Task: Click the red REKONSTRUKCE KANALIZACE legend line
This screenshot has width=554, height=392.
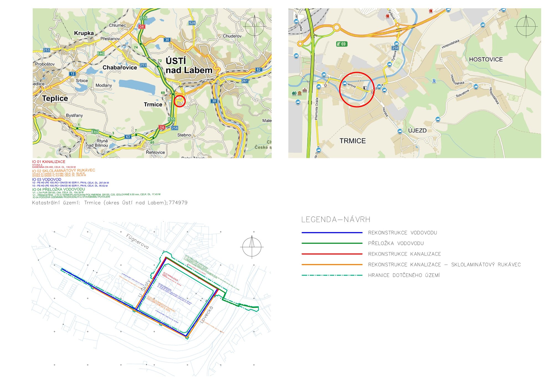Action: click(332, 254)
